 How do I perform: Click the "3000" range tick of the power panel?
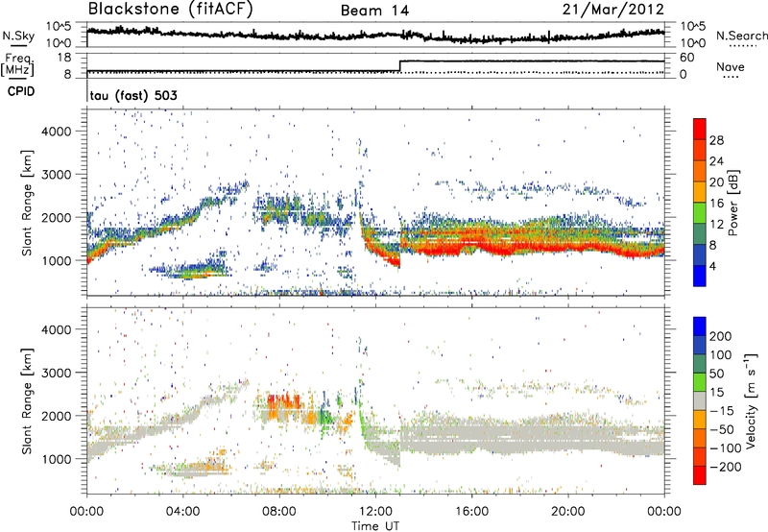(x=57, y=175)
